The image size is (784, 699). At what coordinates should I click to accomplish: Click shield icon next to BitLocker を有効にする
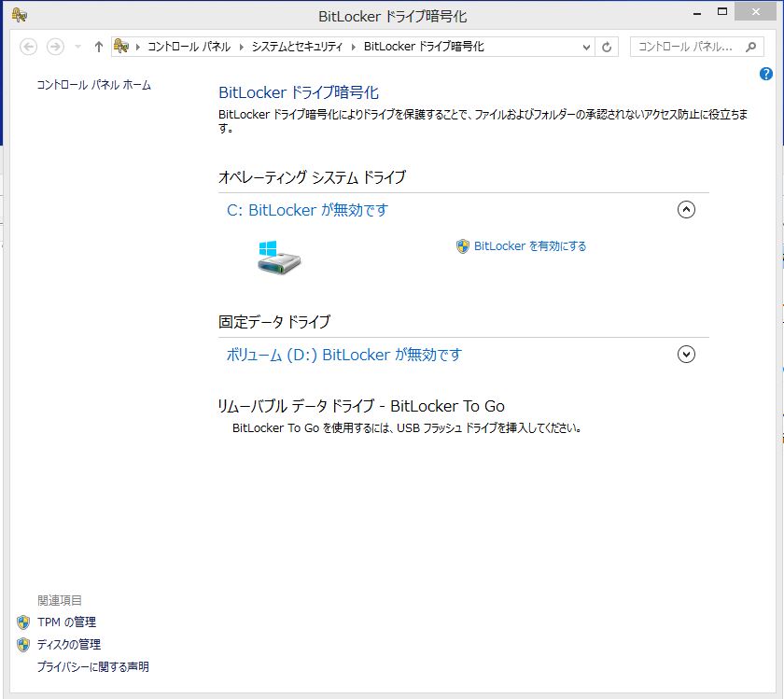[463, 246]
